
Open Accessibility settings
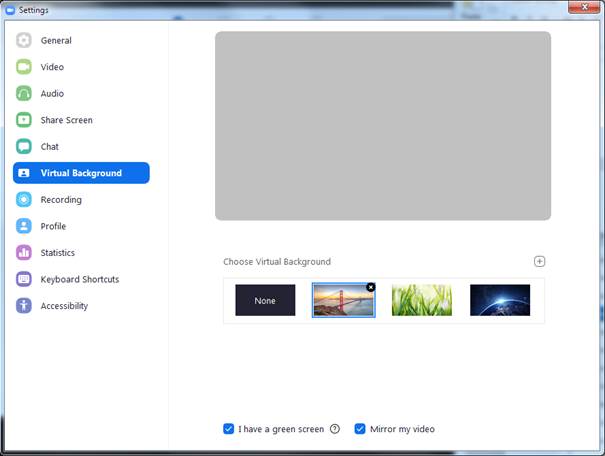pos(64,306)
